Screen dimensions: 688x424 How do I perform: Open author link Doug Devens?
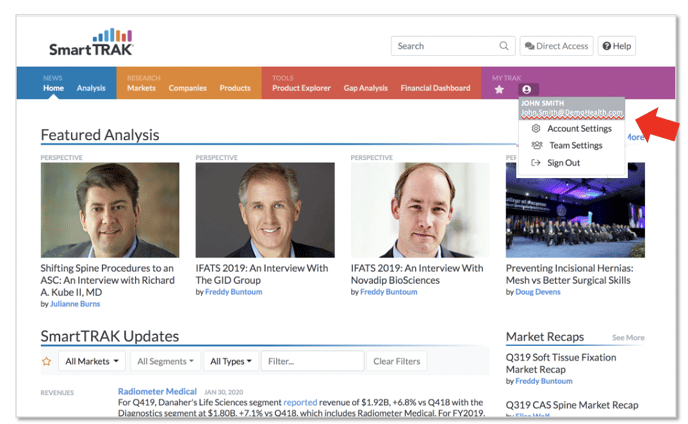538,292
